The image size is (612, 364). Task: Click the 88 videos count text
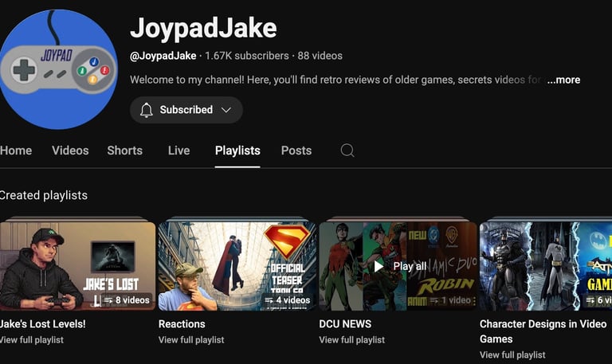[320, 56]
